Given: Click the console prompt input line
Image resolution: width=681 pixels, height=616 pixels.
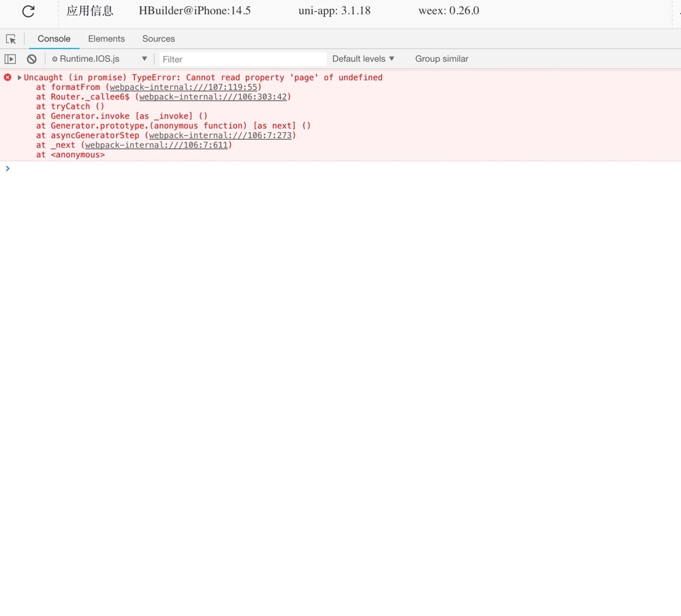Looking at the screenshot, I should (340, 169).
